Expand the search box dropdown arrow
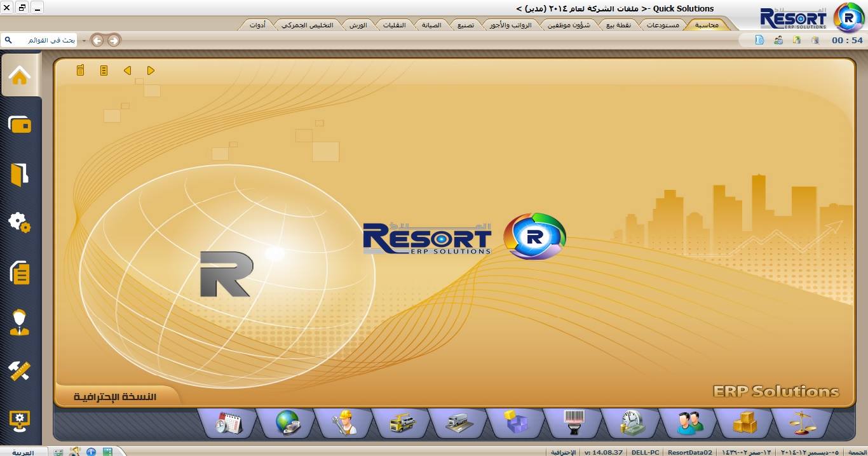 83,41
